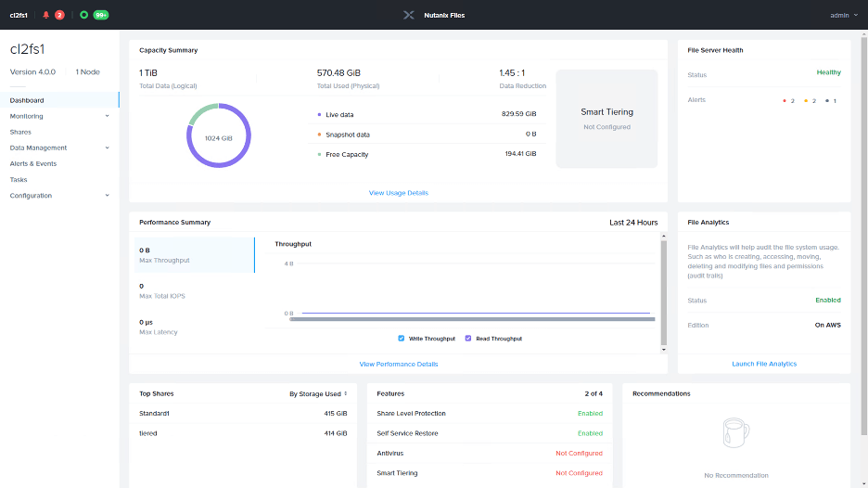
Task: Click the 1.45 : 1 Data Reduction value
Action: click(512, 73)
